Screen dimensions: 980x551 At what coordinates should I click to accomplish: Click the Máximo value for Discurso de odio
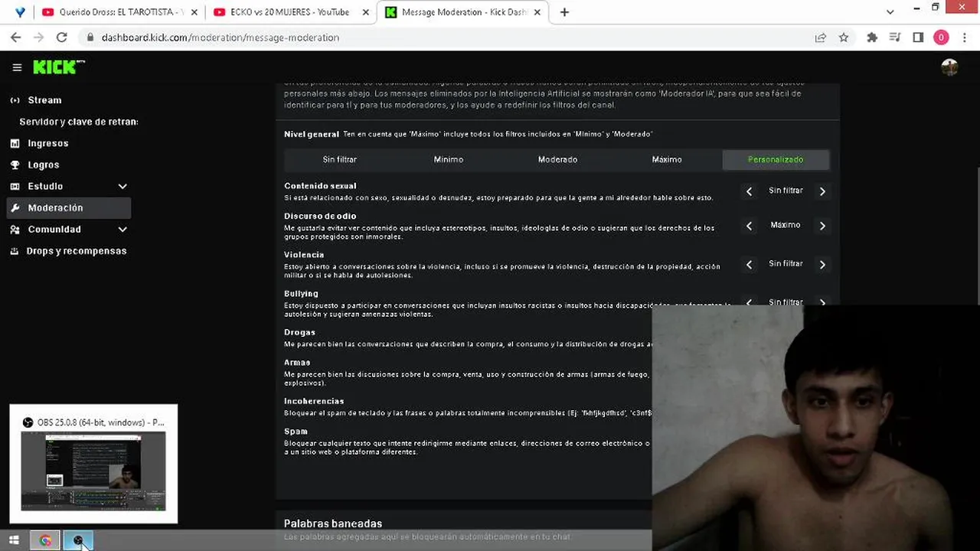click(x=786, y=225)
